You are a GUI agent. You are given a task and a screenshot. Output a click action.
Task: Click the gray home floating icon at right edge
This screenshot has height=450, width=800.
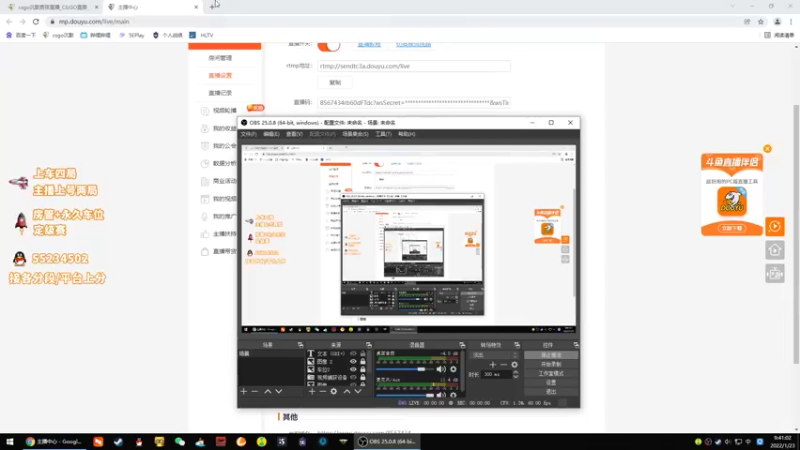coord(774,250)
